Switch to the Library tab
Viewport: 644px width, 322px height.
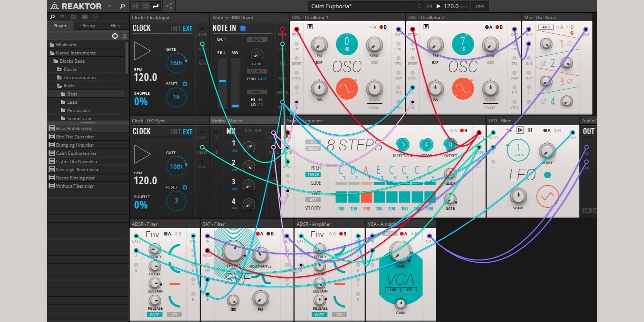87,26
